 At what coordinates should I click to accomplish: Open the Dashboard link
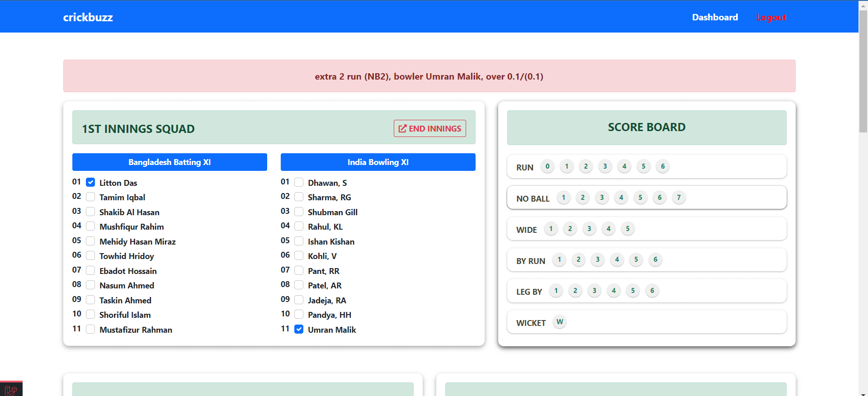[715, 17]
